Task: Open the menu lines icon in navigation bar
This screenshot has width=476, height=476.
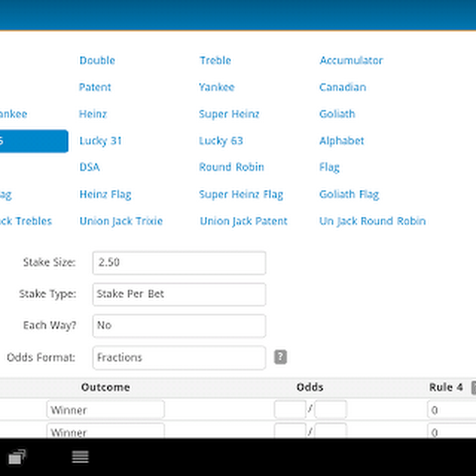Action: [x=80, y=456]
